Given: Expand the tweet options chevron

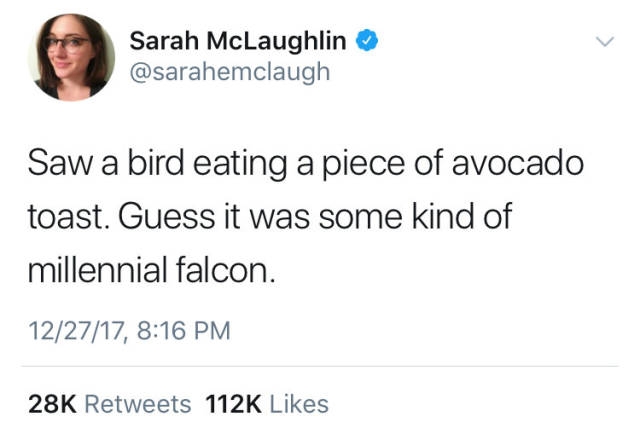Looking at the screenshot, I should pos(602,42).
